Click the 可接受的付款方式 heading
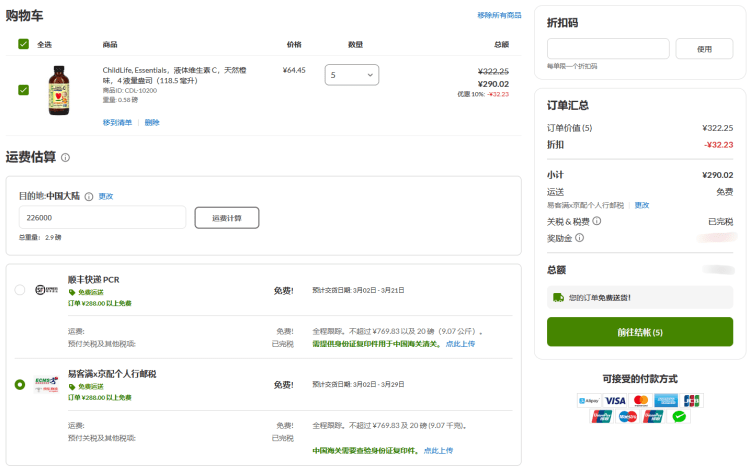This screenshot has width=750, height=472. pos(640,379)
